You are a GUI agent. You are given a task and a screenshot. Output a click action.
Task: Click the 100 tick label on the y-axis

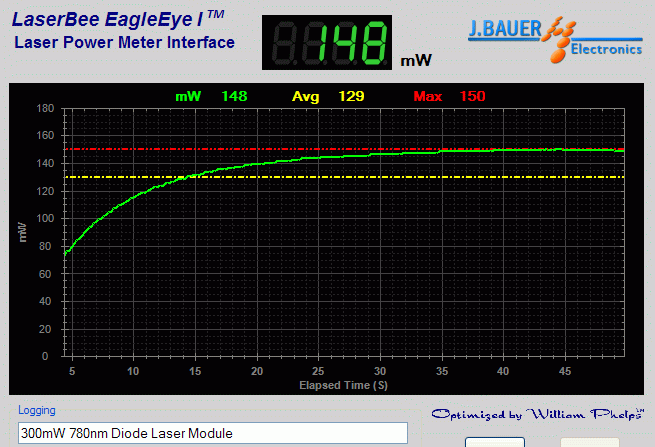pos(45,218)
